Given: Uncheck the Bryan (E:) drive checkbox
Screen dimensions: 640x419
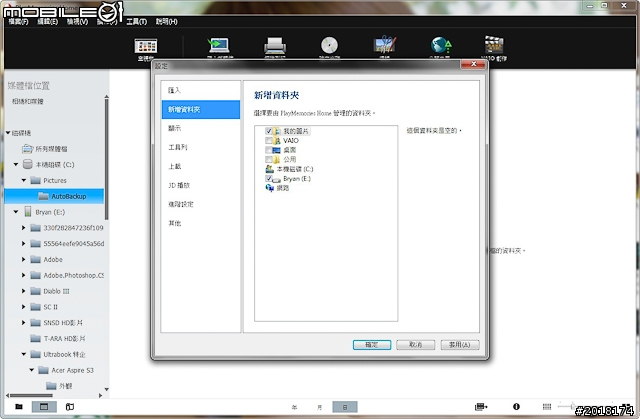Looking at the screenshot, I should pyautogui.click(x=269, y=178).
